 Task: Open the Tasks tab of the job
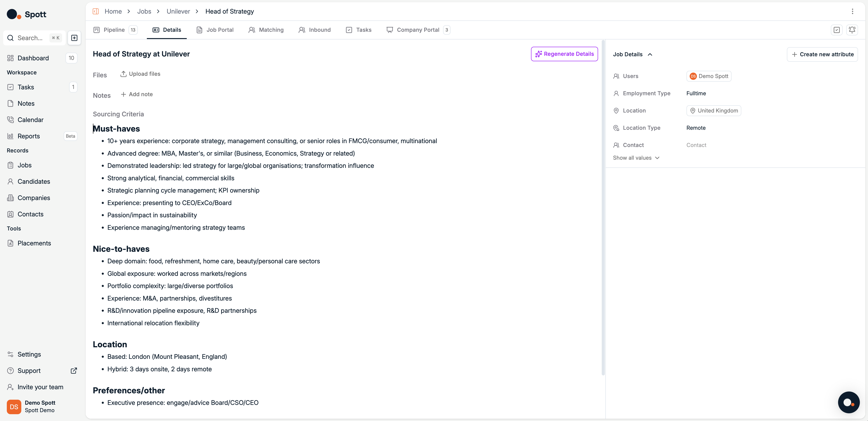point(359,30)
